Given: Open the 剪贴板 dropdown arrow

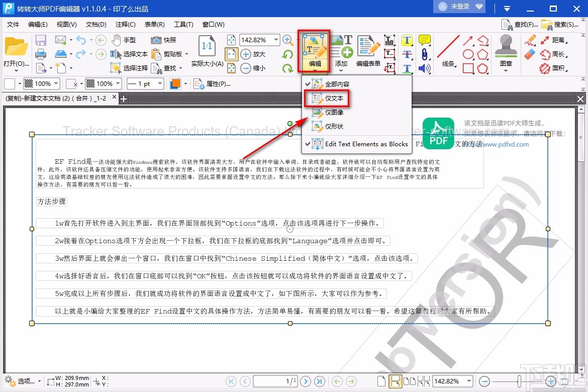Looking at the screenshot, I should coord(186,54).
